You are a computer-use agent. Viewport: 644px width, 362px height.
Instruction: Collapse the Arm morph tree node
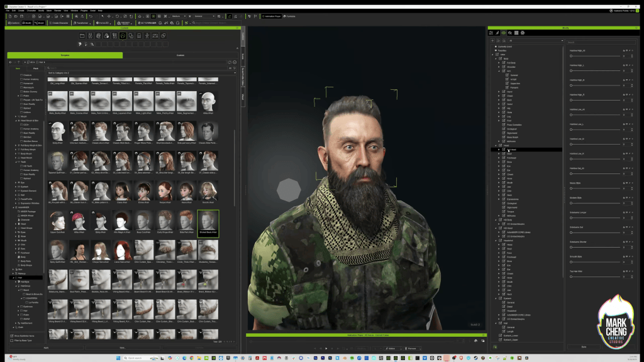tap(499, 71)
